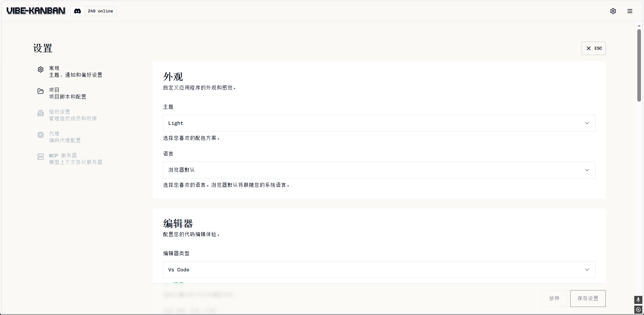Expand the 语言 dropdown showing 浏览器默认

point(379,170)
